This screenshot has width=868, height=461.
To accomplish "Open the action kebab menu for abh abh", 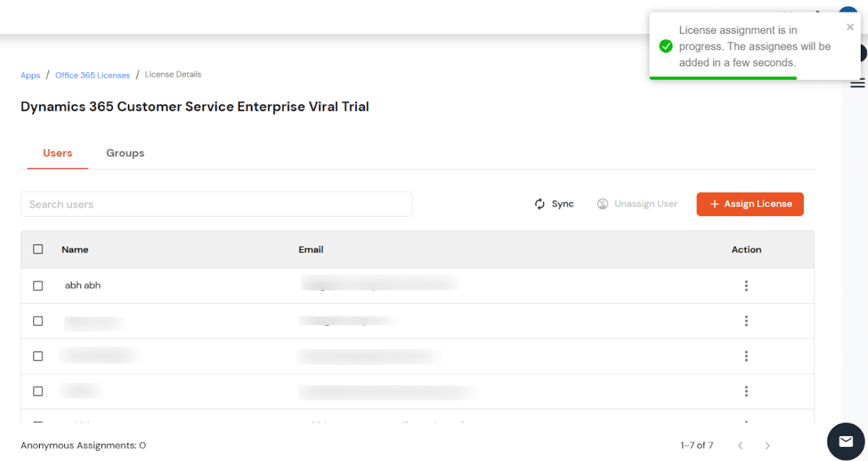I will [x=746, y=285].
